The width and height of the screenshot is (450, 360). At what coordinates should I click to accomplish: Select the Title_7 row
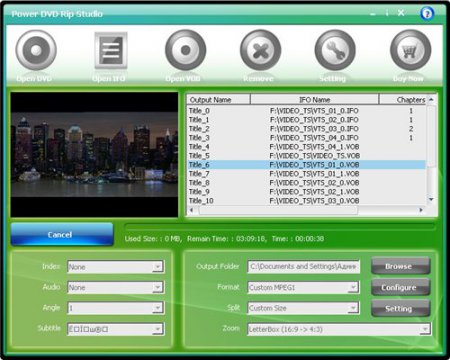306,174
